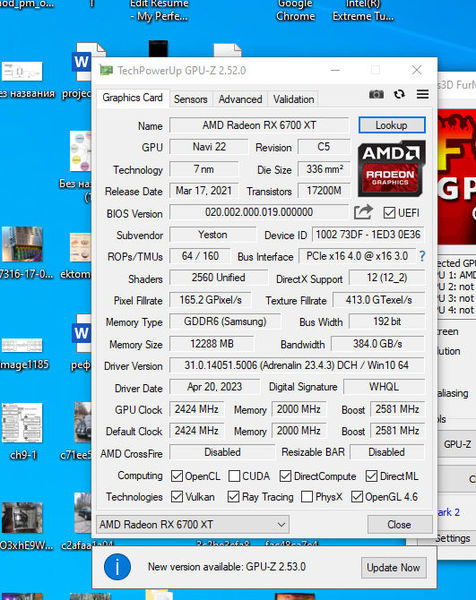This screenshot has height=600, width=476.
Task: Click the Die Size 336 mm² value
Action: 324,169
